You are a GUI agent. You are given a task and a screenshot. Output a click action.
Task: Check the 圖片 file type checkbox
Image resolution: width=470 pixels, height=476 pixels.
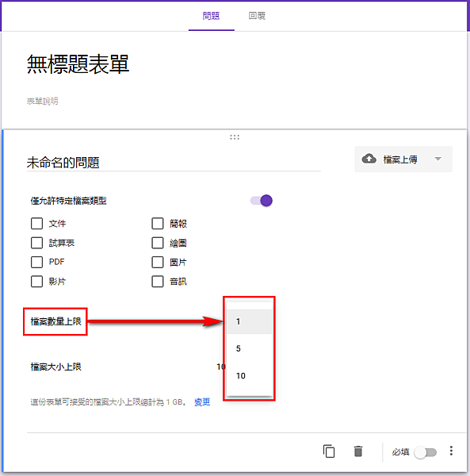click(158, 262)
